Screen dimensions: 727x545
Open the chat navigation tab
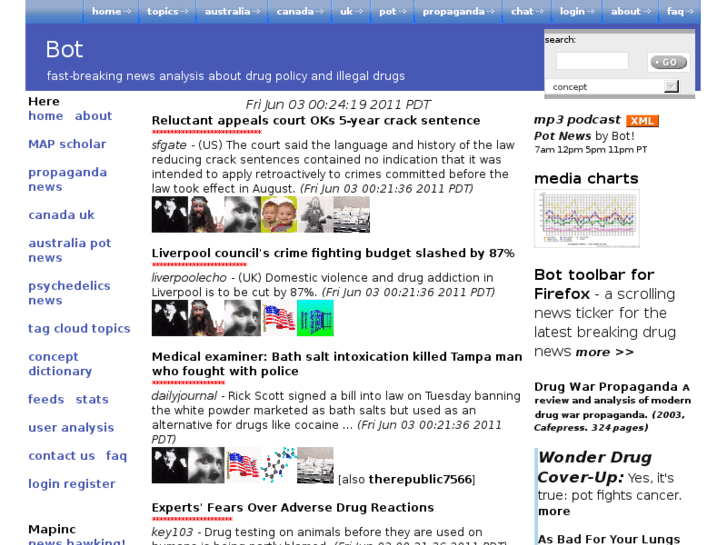pyautogui.click(x=527, y=12)
